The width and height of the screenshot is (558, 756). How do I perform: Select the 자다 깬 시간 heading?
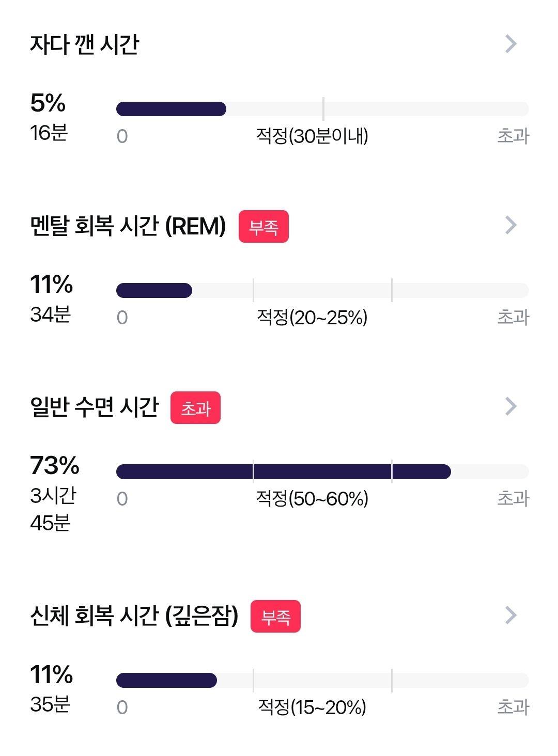click(84, 44)
